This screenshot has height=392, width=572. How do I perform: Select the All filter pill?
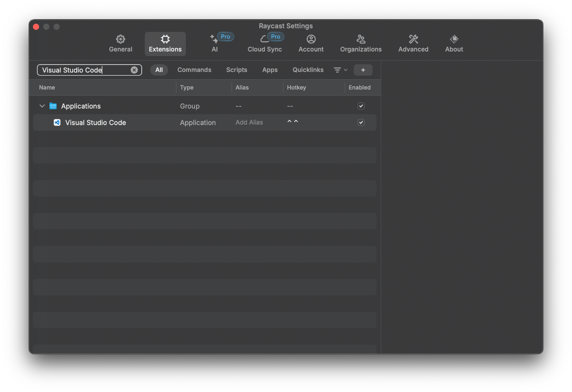159,70
